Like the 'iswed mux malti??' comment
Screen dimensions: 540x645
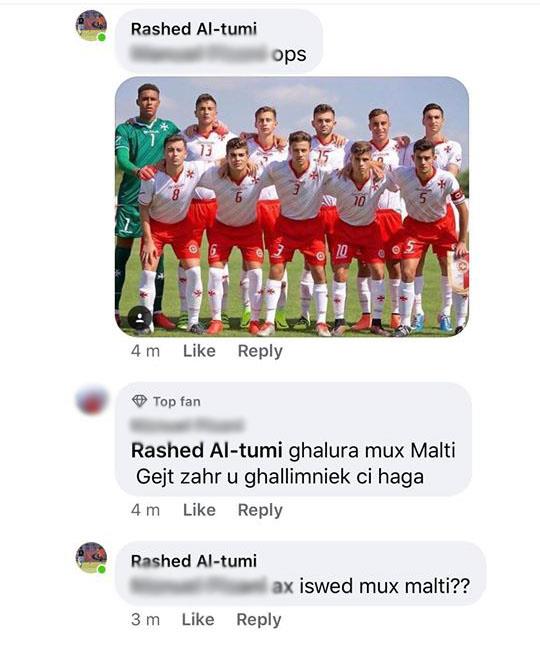point(198,619)
